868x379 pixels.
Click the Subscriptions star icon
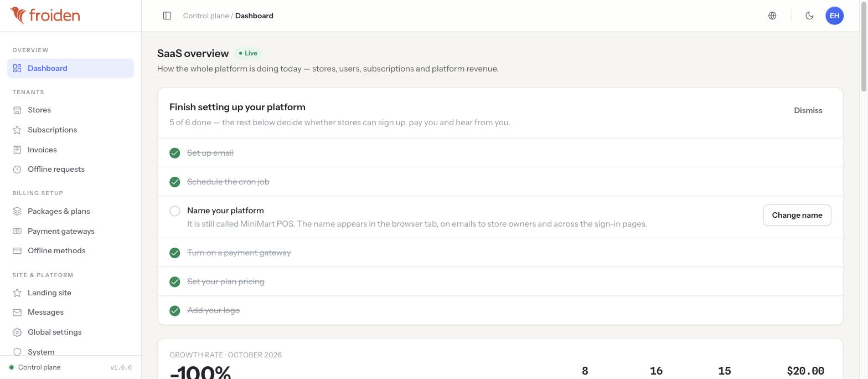click(17, 130)
